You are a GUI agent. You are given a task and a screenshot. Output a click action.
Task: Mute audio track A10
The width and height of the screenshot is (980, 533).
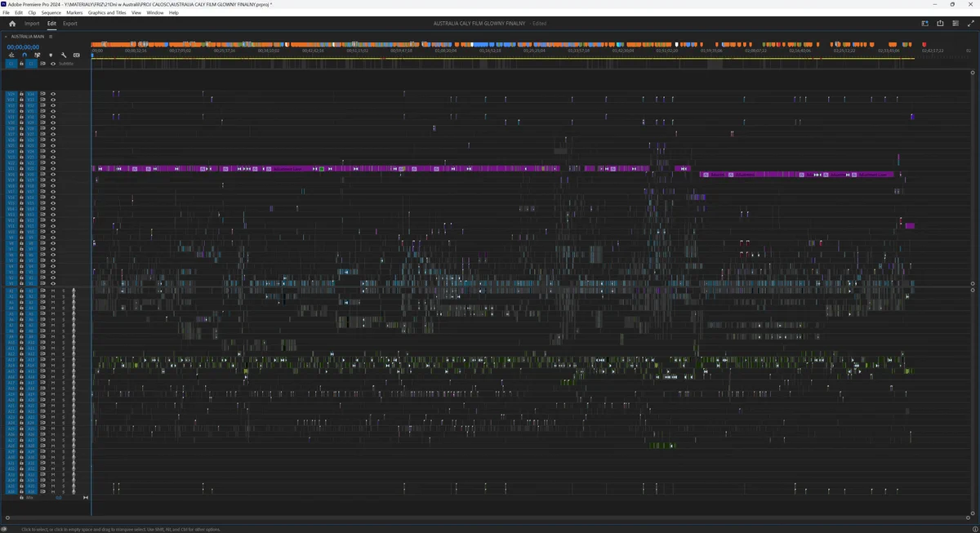pyautogui.click(x=53, y=342)
